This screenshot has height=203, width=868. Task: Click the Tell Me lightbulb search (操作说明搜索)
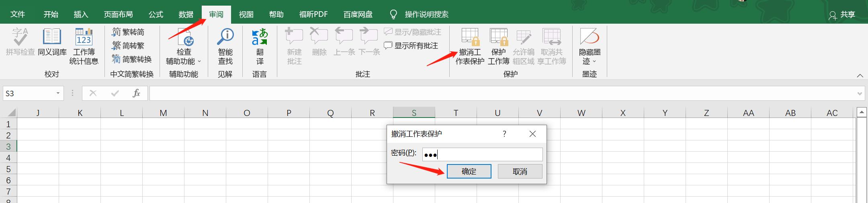(x=419, y=14)
